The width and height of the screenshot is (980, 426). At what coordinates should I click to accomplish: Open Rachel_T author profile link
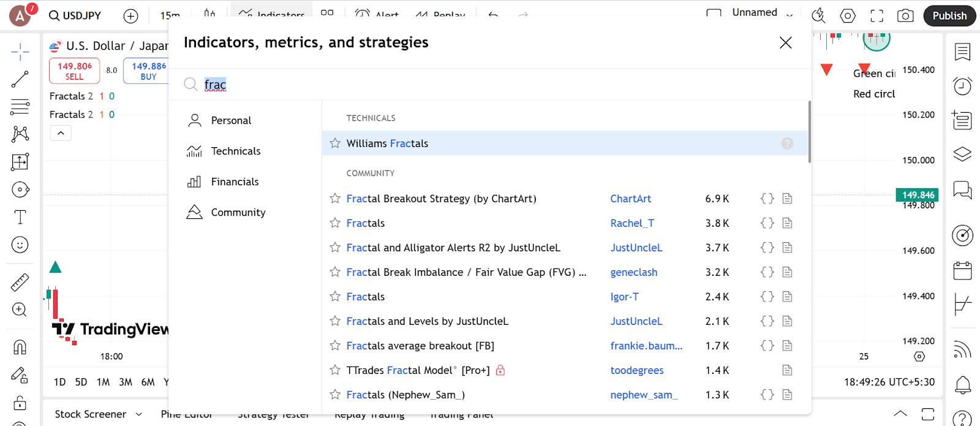[x=632, y=223]
